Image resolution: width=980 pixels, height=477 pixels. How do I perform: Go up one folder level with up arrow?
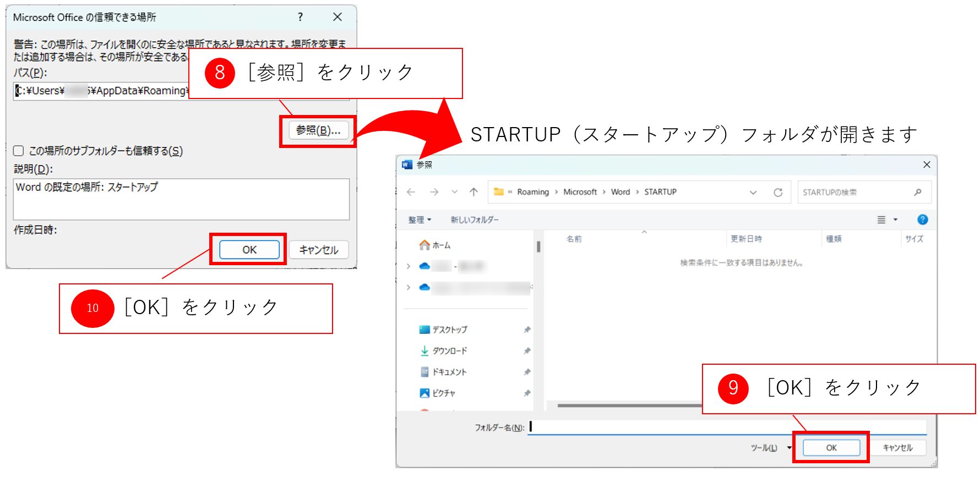pos(473,192)
